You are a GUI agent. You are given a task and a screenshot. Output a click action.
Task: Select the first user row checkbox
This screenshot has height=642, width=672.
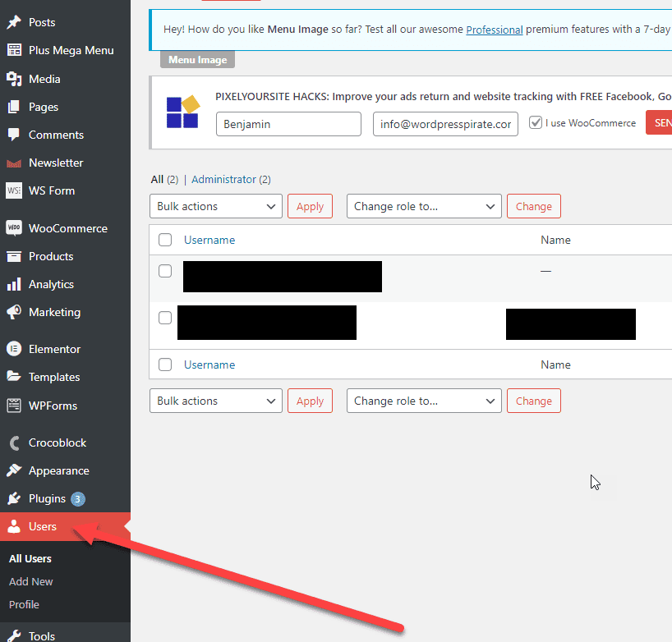tap(165, 271)
